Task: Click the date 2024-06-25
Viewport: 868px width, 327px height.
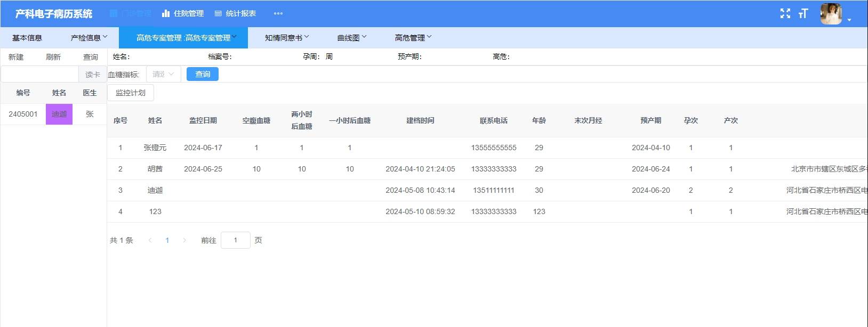Action: pyautogui.click(x=203, y=169)
